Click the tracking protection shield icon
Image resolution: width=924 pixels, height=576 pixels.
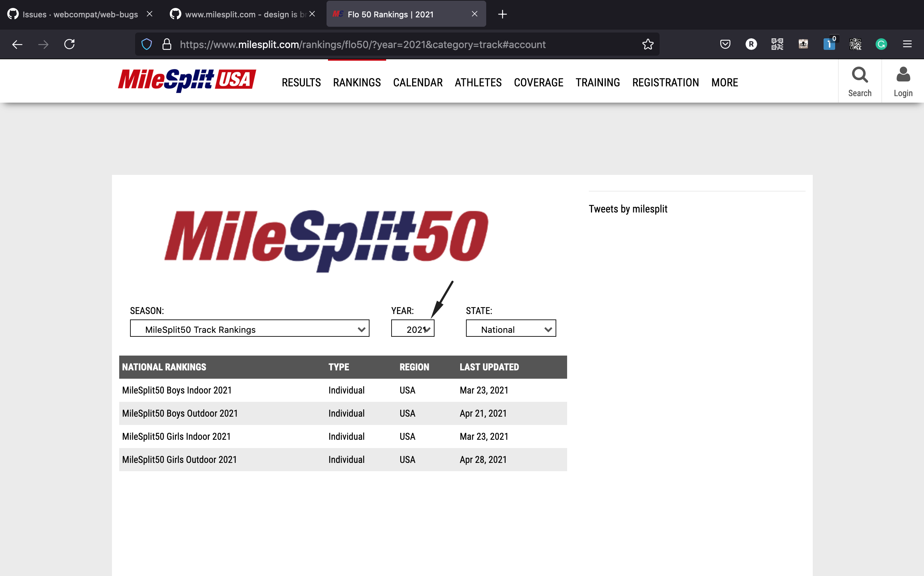147,44
